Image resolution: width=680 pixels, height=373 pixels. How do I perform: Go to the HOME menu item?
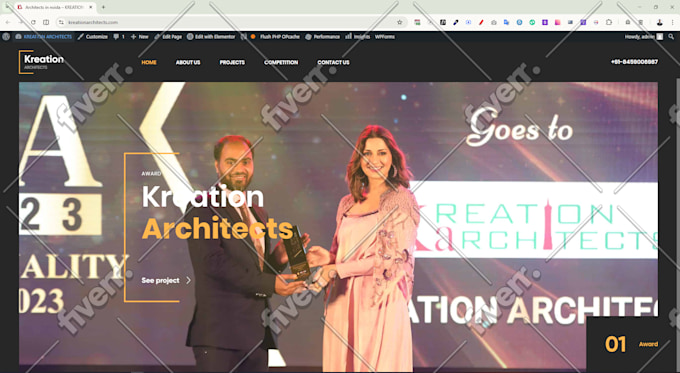click(149, 62)
